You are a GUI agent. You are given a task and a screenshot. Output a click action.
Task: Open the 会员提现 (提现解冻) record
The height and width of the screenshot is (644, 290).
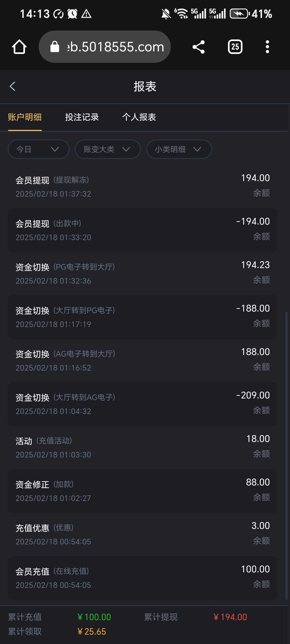coord(143,186)
